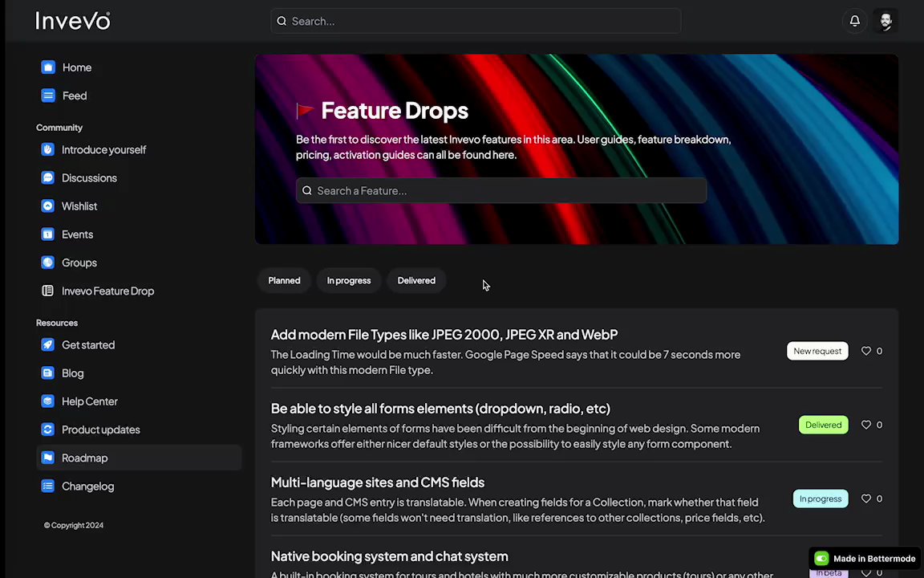
Task: Toggle heart on Multi-language sites post
Action: pos(866,499)
